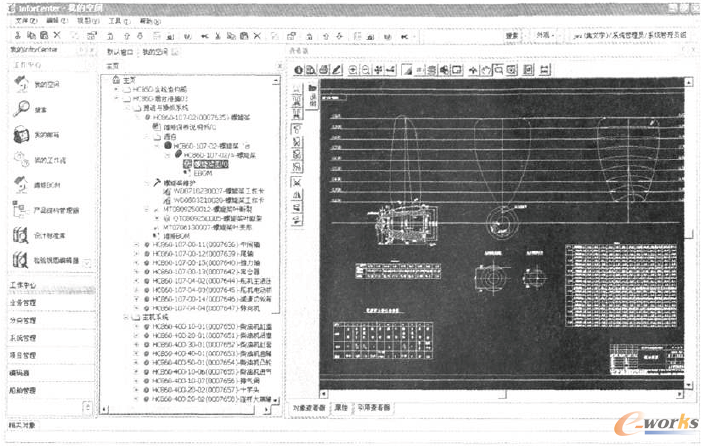Click the tree panel's scroll-up arrow
Screen dimensions: 709x446
pyautogui.click(x=276, y=81)
